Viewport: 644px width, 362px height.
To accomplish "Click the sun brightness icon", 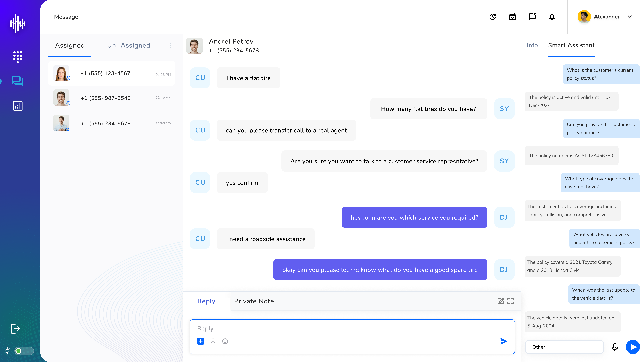I will tap(7, 351).
